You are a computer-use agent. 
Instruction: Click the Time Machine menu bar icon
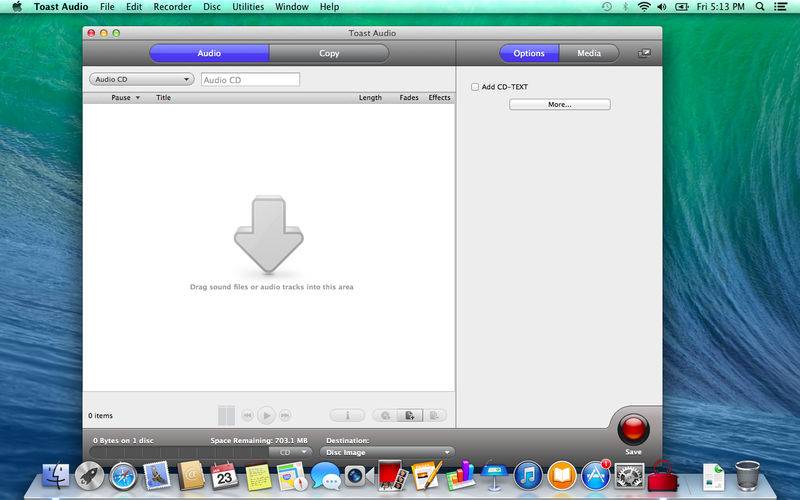[607, 7]
